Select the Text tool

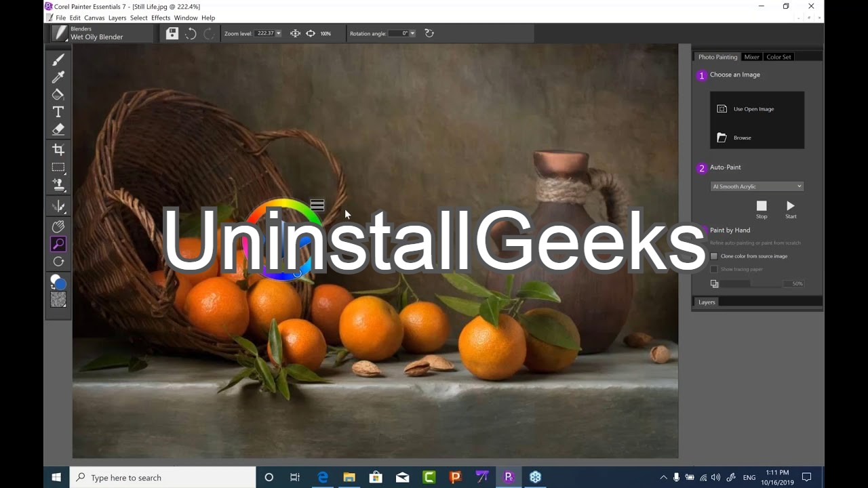[x=58, y=112]
